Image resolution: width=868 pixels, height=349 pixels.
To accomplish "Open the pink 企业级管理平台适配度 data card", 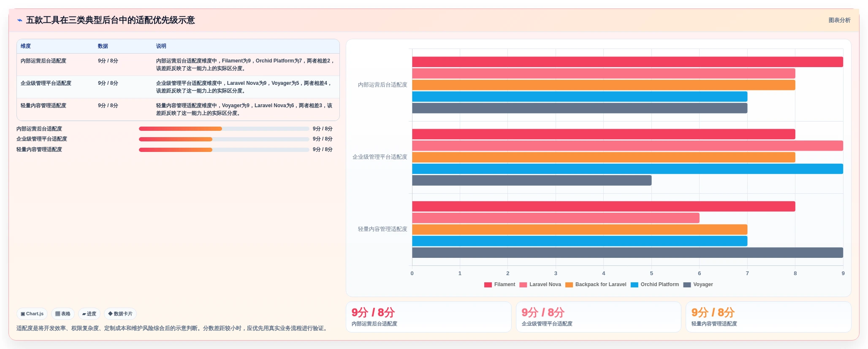I will [599, 317].
